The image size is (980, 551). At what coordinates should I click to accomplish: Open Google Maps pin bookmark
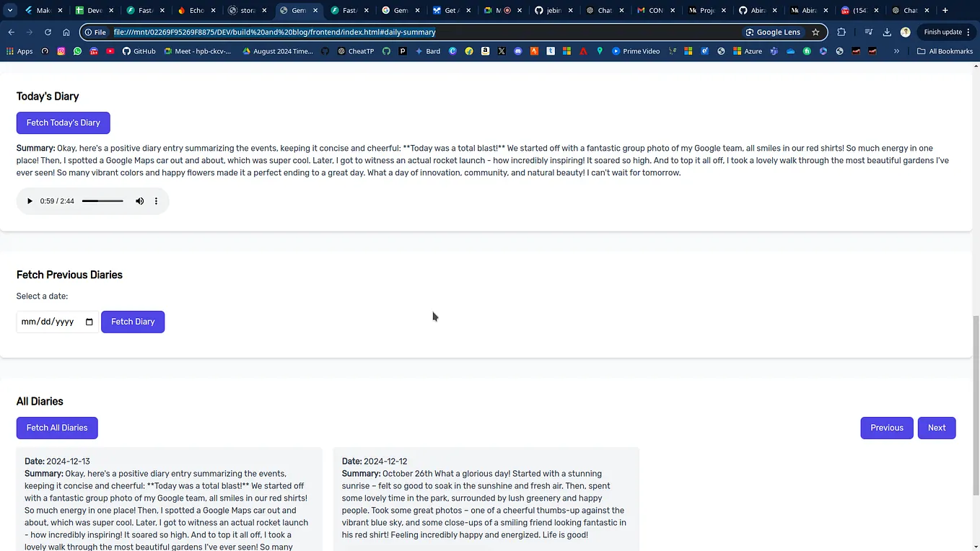coord(600,51)
